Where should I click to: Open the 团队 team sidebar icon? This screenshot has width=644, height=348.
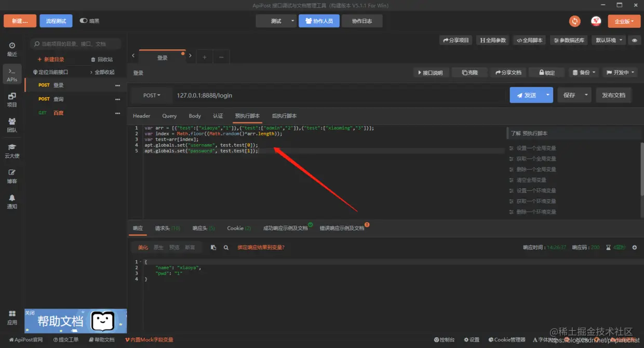[12, 125]
